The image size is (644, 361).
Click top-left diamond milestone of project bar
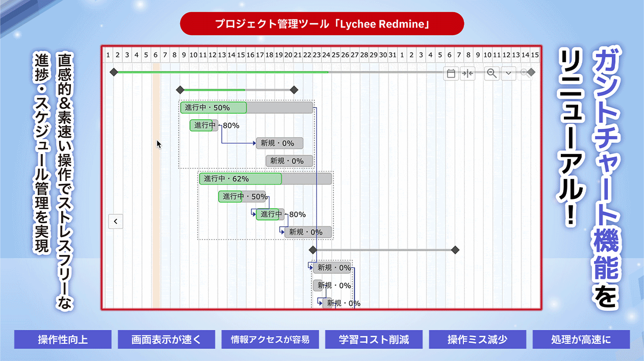114,72
